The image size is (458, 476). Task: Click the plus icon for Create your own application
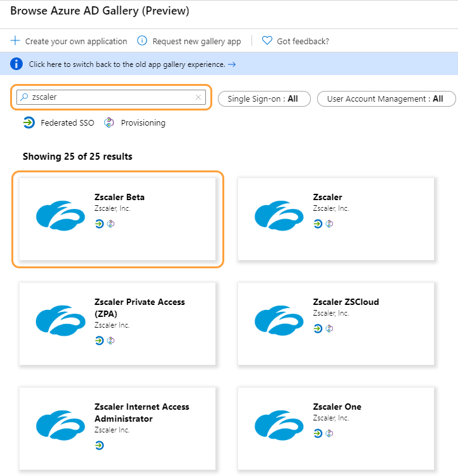point(15,41)
